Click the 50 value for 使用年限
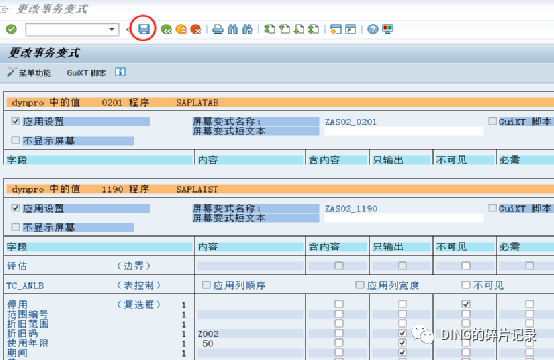The image size is (554, 360). tap(208, 343)
